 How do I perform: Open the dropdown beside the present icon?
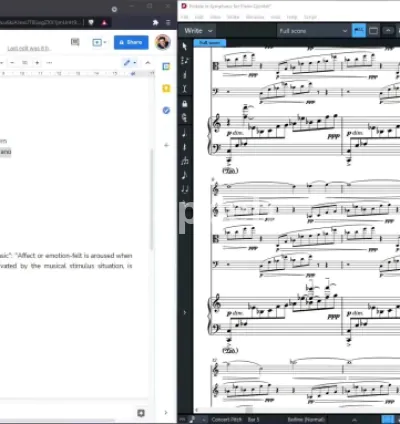click(105, 42)
